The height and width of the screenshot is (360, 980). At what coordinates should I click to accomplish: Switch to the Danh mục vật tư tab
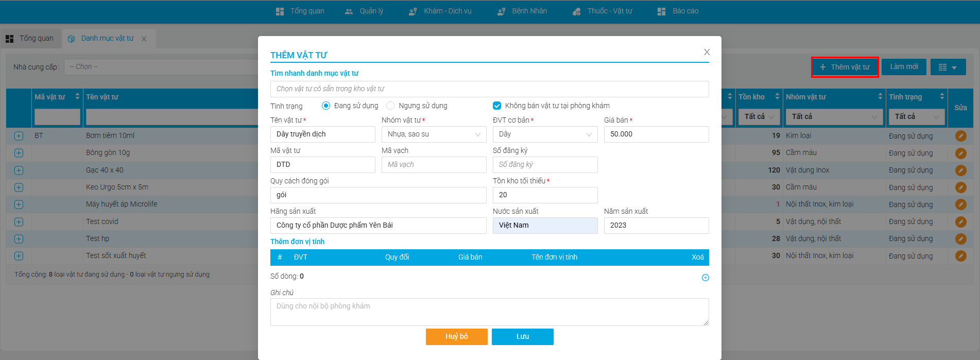[107, 39]
